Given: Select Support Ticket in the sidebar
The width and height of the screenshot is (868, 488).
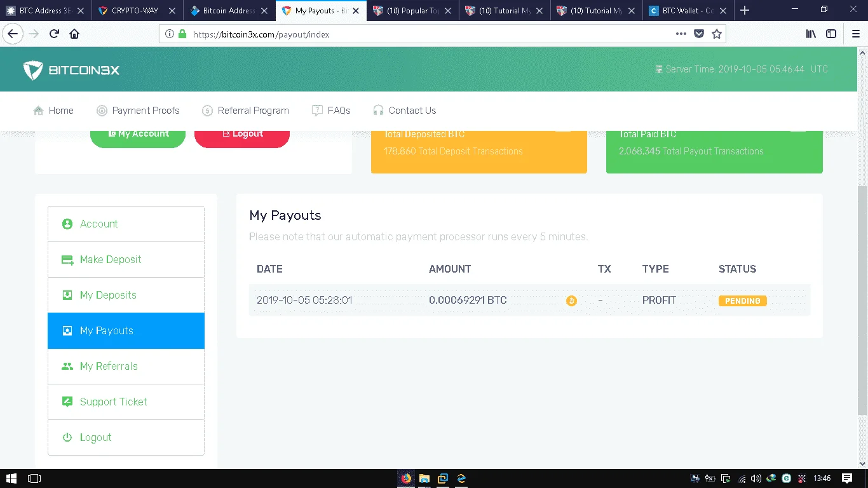Looking at the screenshot, I should pyautogui.click(x=126, y=402).
